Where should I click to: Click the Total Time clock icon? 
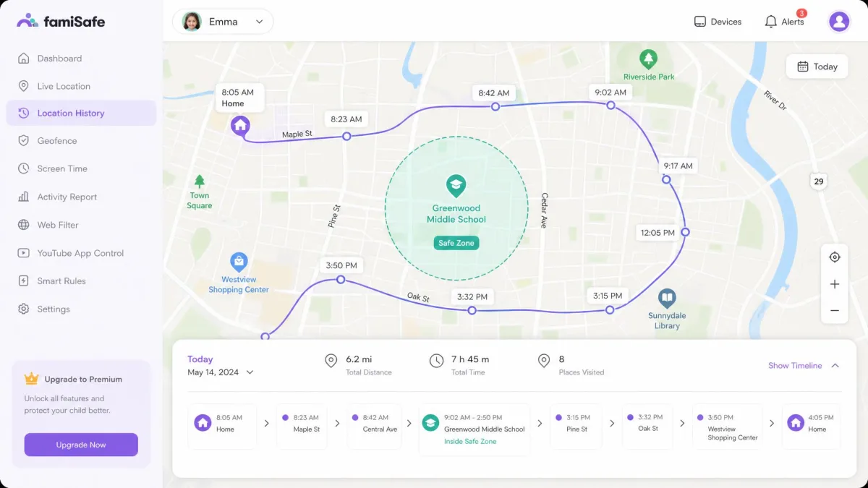point(436,361)
